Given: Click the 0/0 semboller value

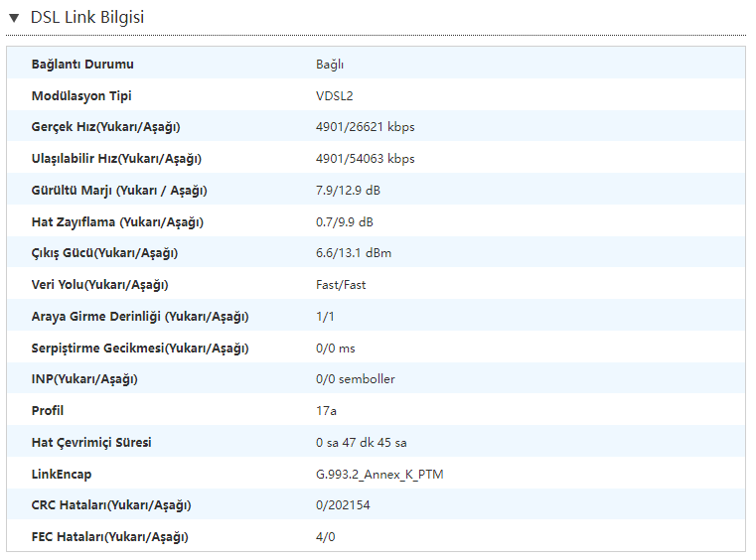Looking at the screenshot, I should click(356, 379).
